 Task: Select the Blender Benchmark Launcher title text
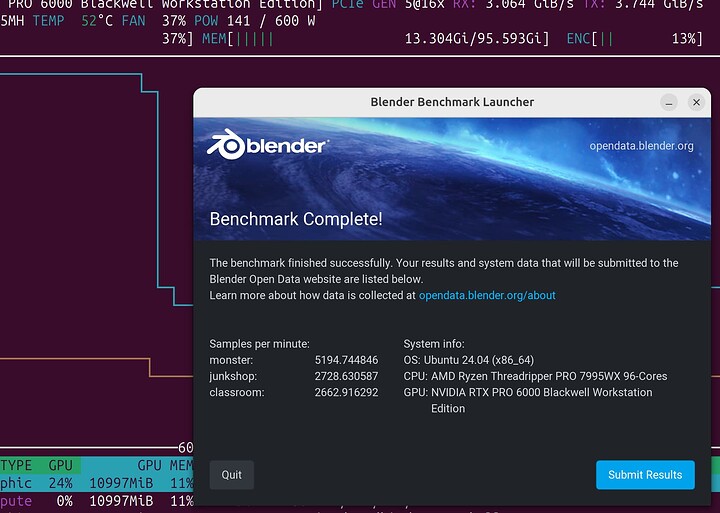coord(452,102)
